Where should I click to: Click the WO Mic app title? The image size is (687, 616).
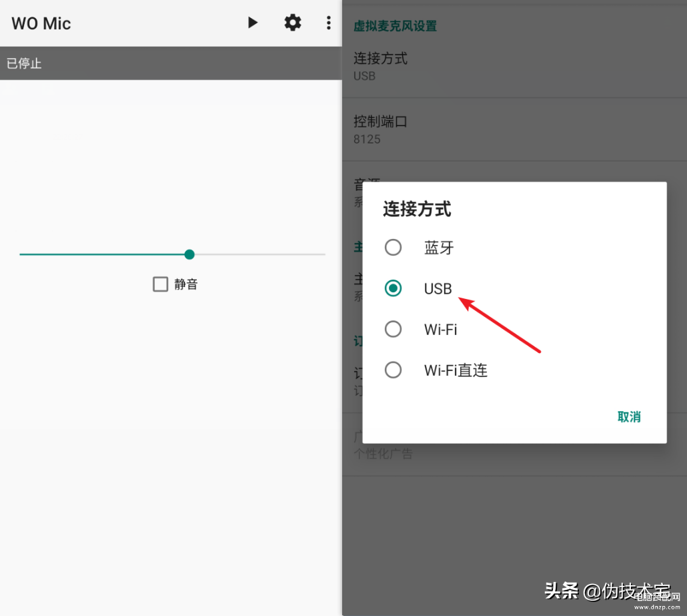(x=41, y=23)
